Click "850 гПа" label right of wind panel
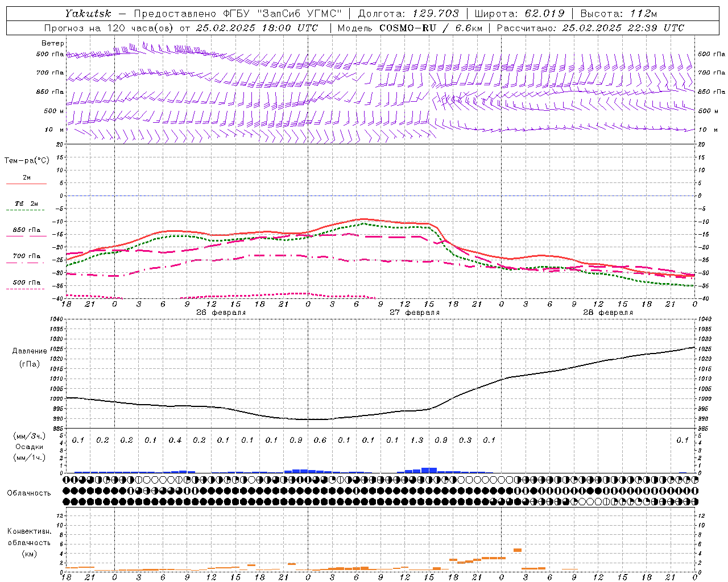728x582 pixels. [712, 92]
